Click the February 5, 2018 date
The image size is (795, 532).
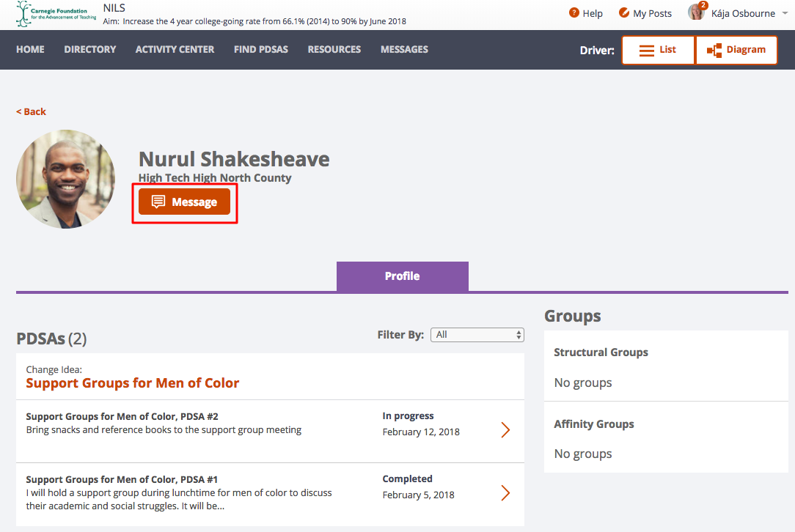pos(418,495)
